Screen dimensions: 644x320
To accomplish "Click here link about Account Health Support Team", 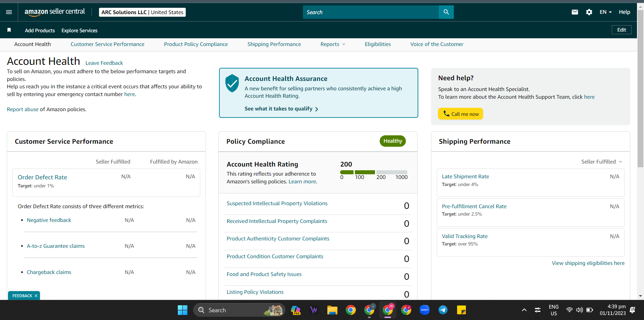I will (589, 97).
